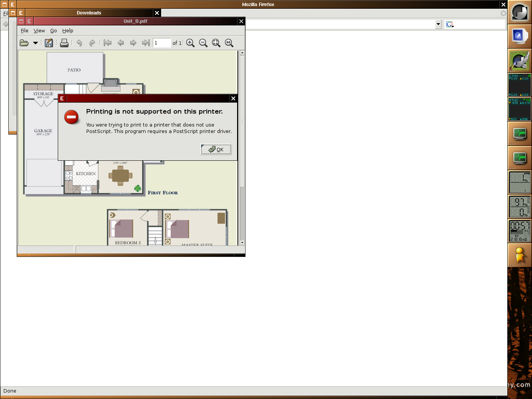The image size is (532, 399).
Task: Click the error dialog's E window menu icon
Action: [62, 98]
